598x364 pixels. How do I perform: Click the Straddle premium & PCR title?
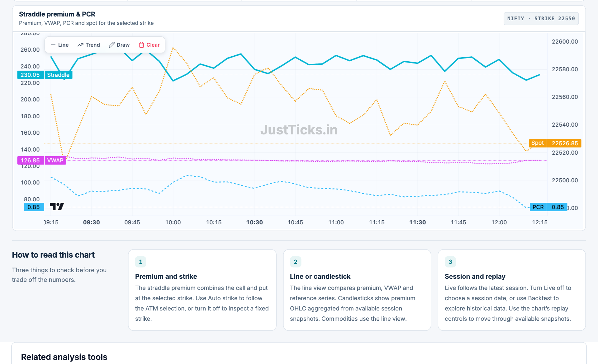(57, 14)
